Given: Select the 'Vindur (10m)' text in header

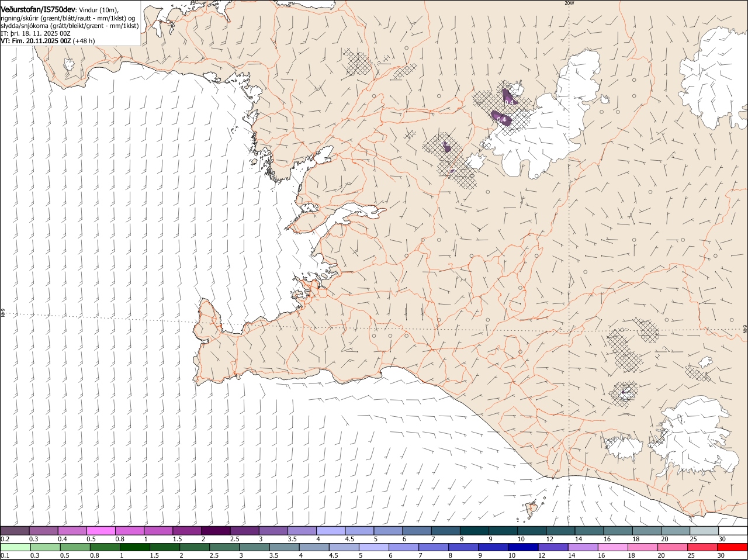Looking at the screenshot, I should click(99, 10).
